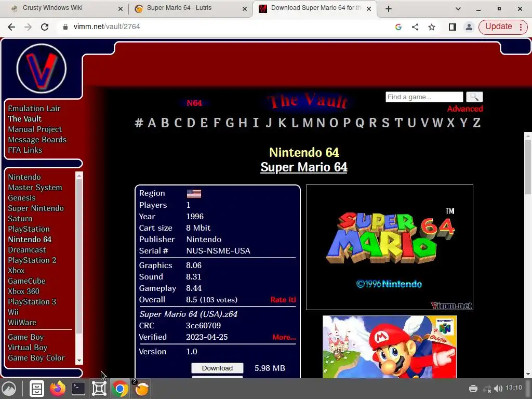
Task: Select Nintendo in the systems list
Action: click(x=24, y=177)
